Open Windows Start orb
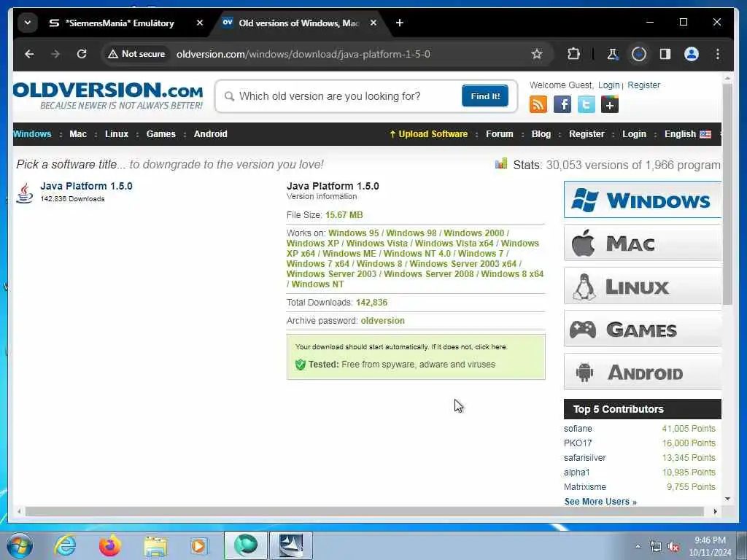Image resolution: width=747 pixels, height=560 pixels. 20,545
